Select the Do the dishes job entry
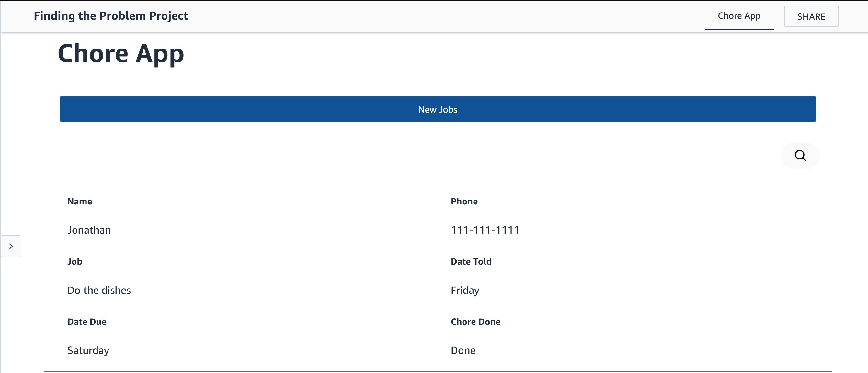This screenshot has height=373, width=868. point(99,290)
